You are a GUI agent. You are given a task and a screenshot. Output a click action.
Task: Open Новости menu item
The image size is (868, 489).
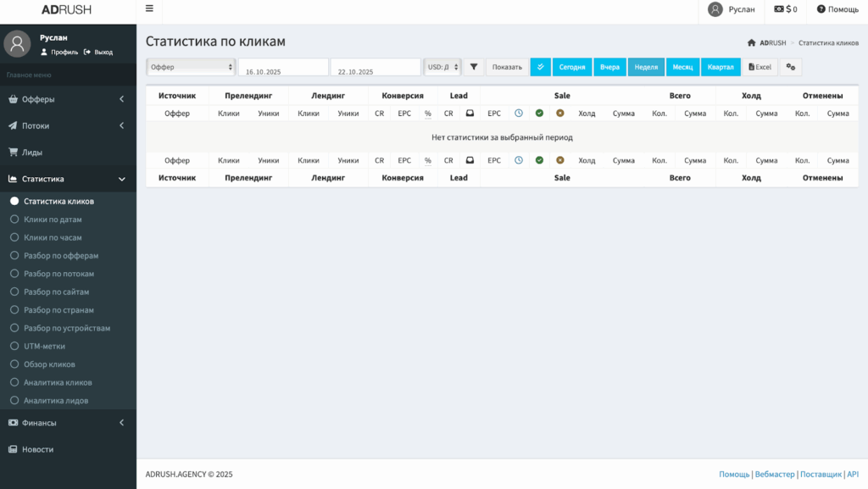tap(68, 449)
